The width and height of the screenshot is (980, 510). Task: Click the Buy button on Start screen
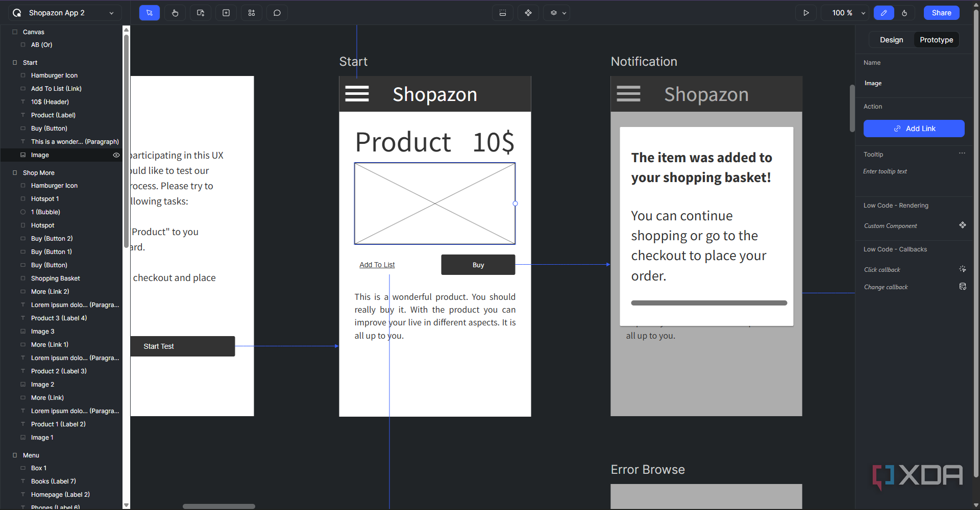(478, 265)
